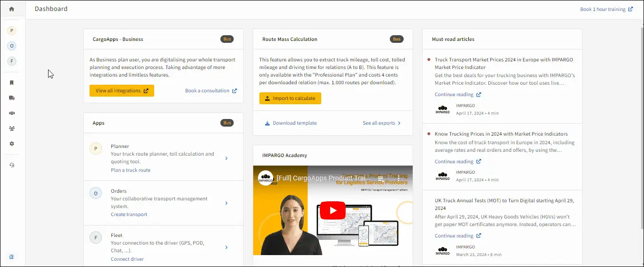The width and height of the screenshot is (644, 267).
Task: Open the users group icon in sidebar
Action: (12, 129)
